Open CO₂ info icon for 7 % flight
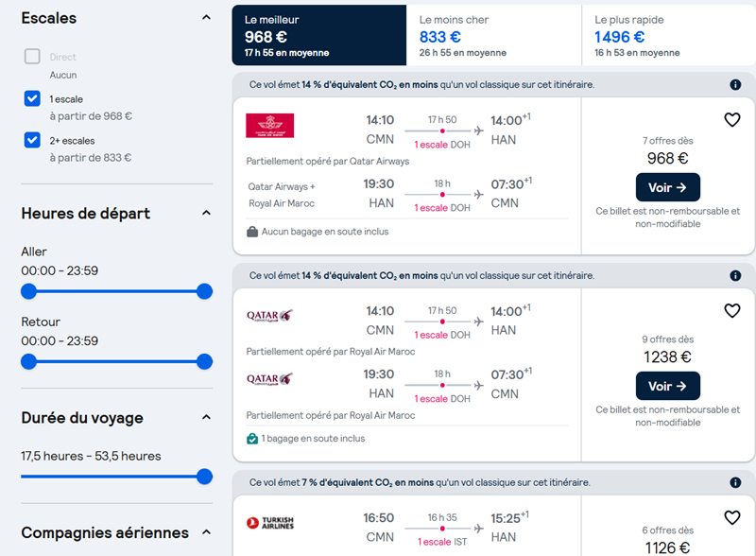 pyautogui.click(x=735, y=482)
